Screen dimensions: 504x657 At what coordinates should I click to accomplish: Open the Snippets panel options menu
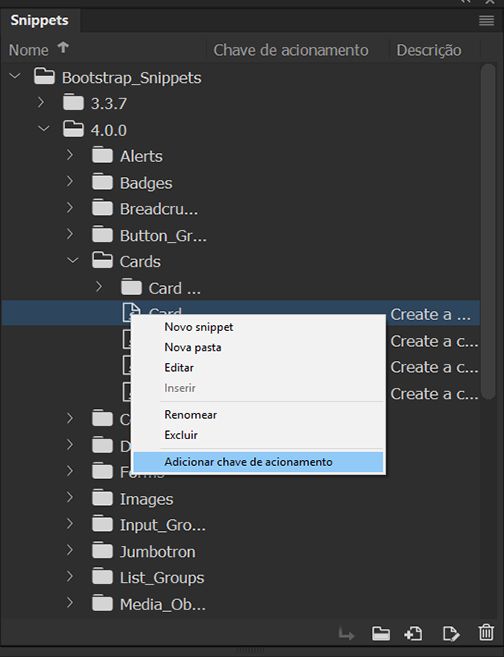(x=486, y=20)
